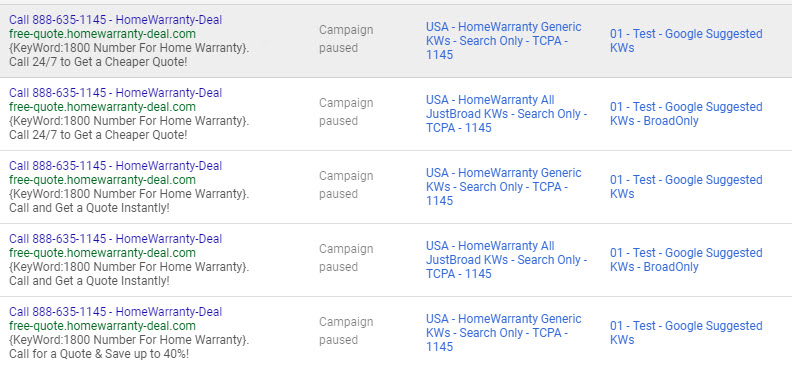The width and height of the screenshot is (792, 369).
Task: Click headline of the 'Save up to 40%' ad
Action: [x=115, y=312]
